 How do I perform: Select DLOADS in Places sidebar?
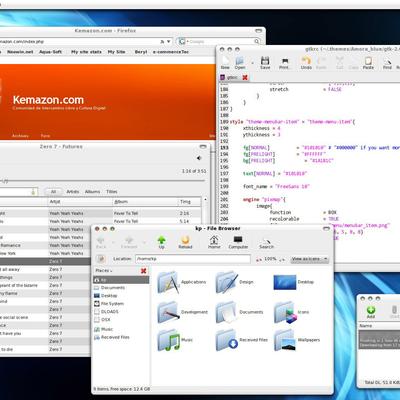pyautogui.click(x=110, y=312)
